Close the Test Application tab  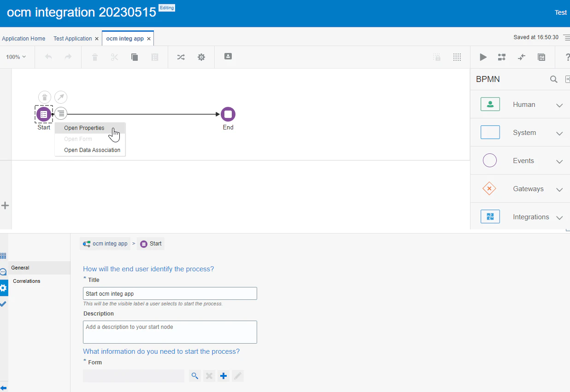(97, 39)
